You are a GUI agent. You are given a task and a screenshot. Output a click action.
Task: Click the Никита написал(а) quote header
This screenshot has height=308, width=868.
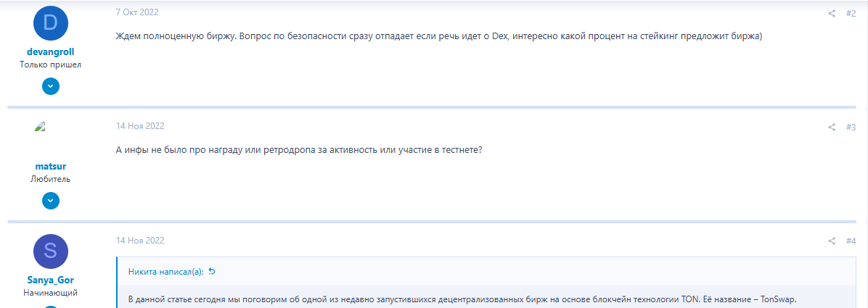165,272
